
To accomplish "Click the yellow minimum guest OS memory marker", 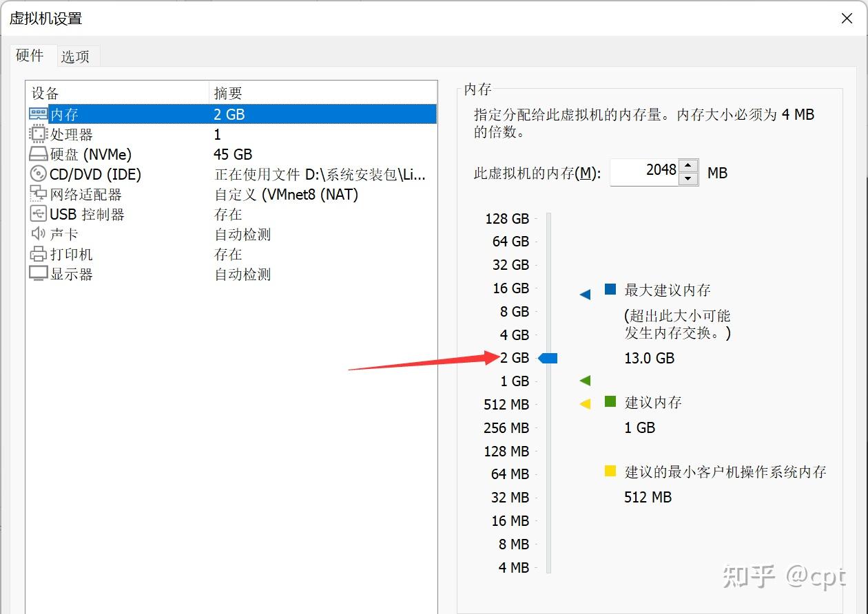I will click(x=584, y=404).
